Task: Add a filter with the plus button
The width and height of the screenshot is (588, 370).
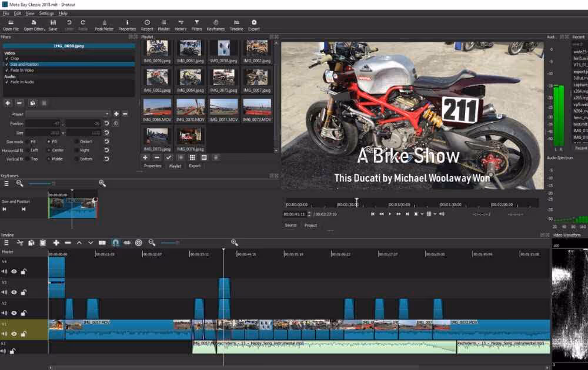Action: pos(8,103)
